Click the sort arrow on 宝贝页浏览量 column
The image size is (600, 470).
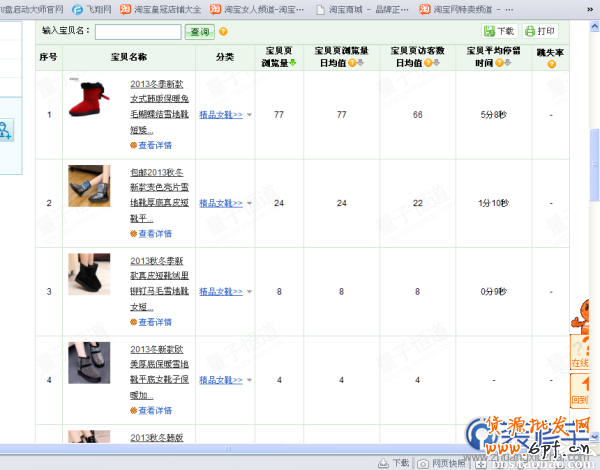(x=292, y=63)
